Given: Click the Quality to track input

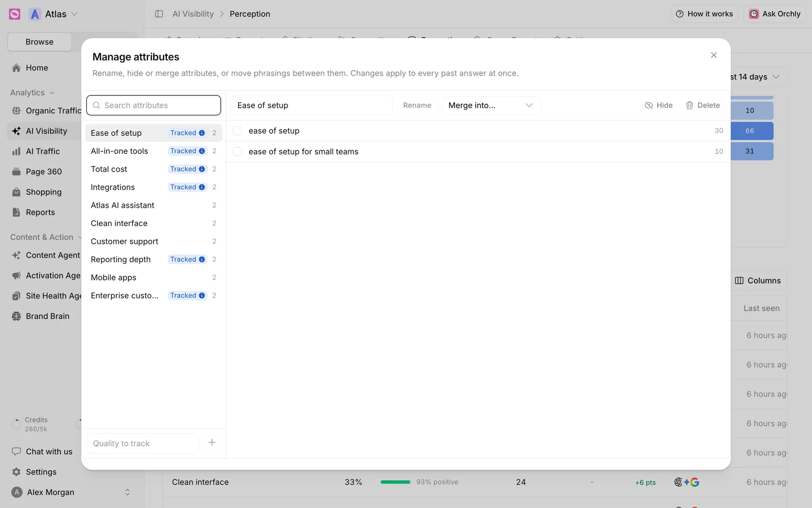Looking at the screenshot, I should click(143, 443).
